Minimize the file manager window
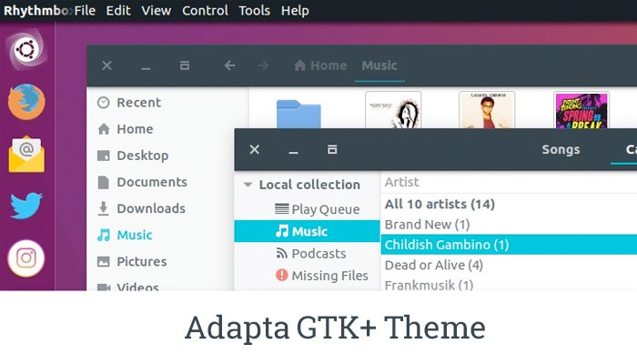637x364 pixels. pyautogui.click(x=146, y=67)
